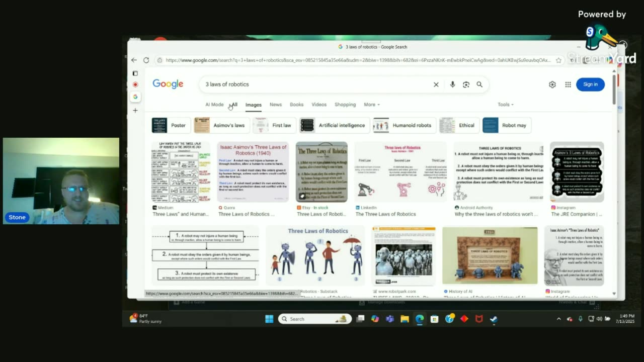Screen dimensions: 644x362
Task: Switch to the Books tab
Action: pos(296,105)
